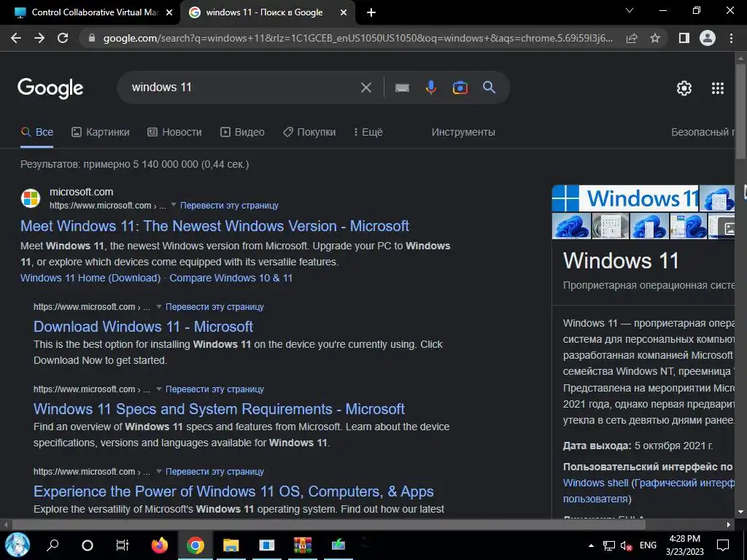The height and width of the screenshot is (560, 747).
Task: Translate the Download Windows 11 result
Action: coord(214,307)
